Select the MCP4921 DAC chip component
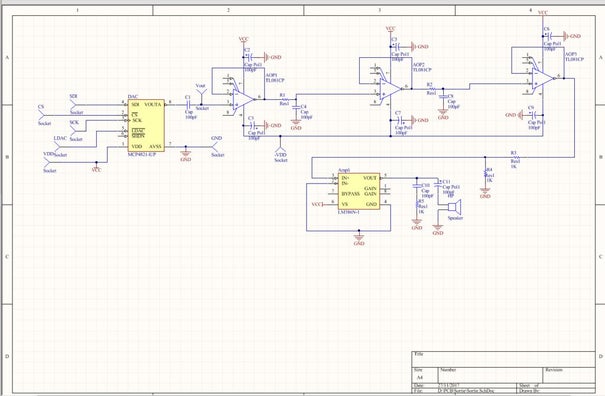This screenshot has height=396, width=605. click(x=146, y=125)
